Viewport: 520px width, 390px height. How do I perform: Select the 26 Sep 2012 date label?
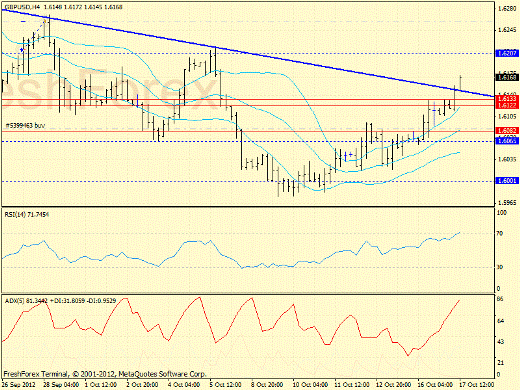[x=19, y=385]
